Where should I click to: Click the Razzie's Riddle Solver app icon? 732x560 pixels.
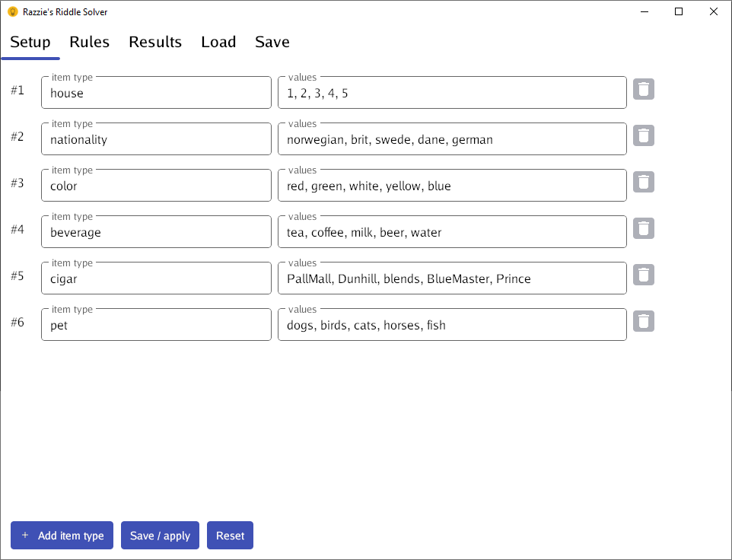13,11
